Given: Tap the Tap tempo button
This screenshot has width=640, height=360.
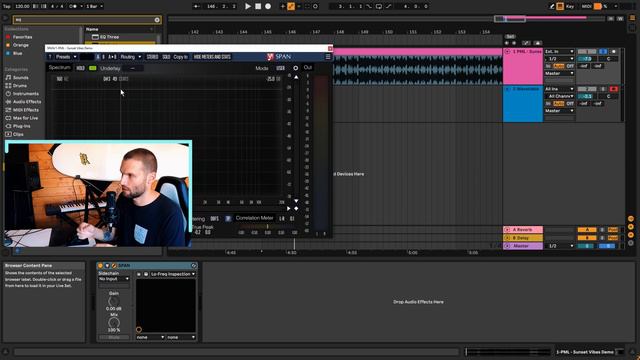Looking at the screenshot, I should pos(7,6).
